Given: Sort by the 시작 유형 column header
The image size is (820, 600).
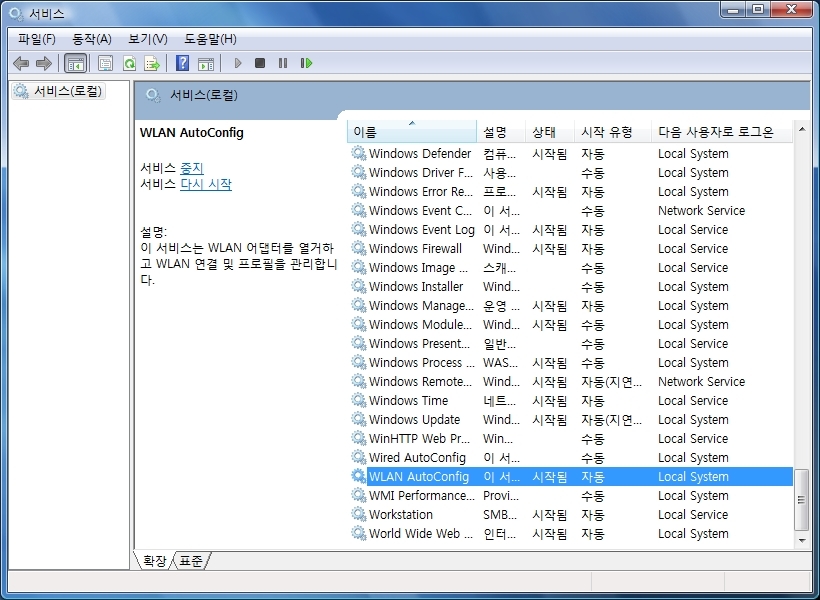Looking at the screenshot, I should (x=613, y=131).
